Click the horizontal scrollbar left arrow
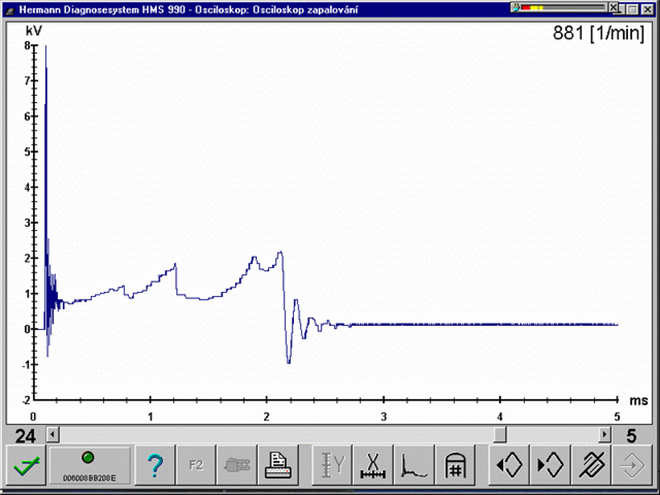This screenshot has height=495, width=660. point(53,434)
